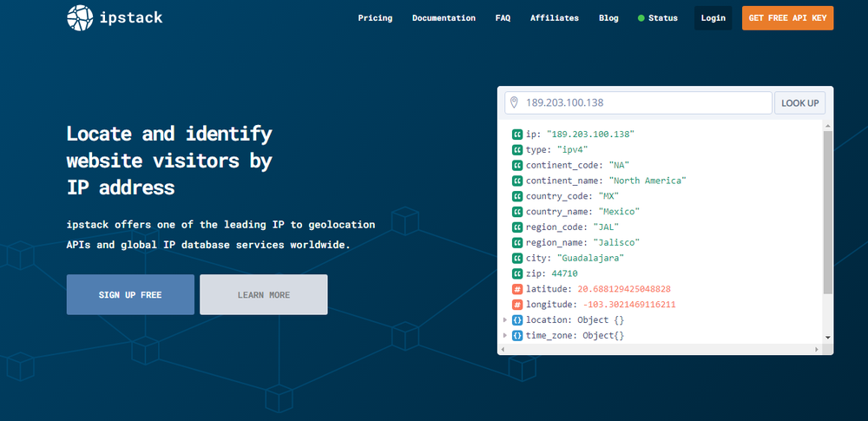Click string icon beside continent_name row
Viewport: 868px width, 421px height.
(517, 181)
